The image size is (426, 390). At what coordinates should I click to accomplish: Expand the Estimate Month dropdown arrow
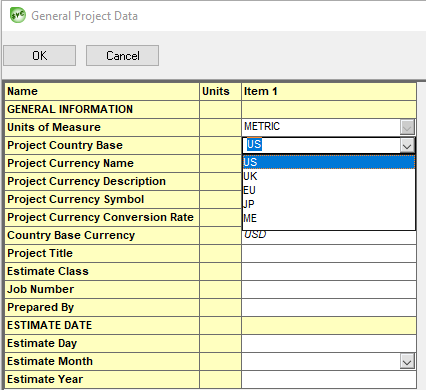[407, 362]
